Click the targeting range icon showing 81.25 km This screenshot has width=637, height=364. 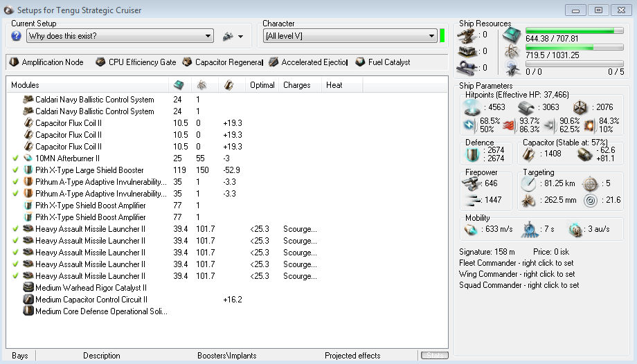click(528, 183)
